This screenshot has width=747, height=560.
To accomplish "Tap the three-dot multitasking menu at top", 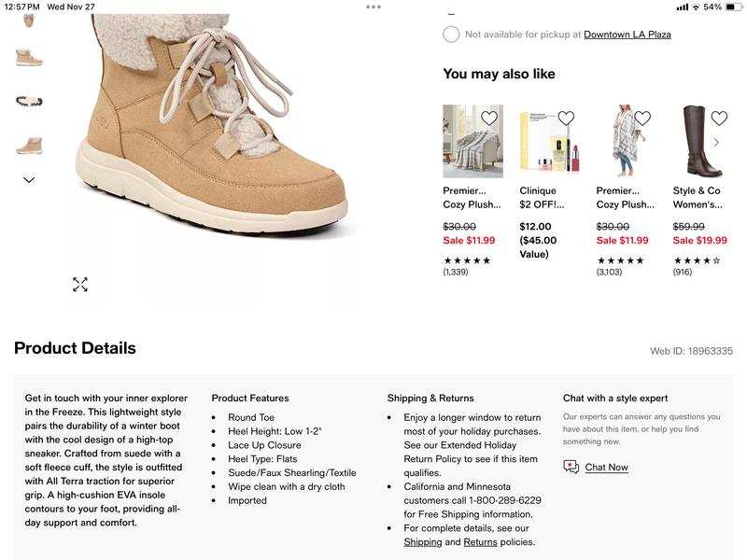I will click(373, 7).
